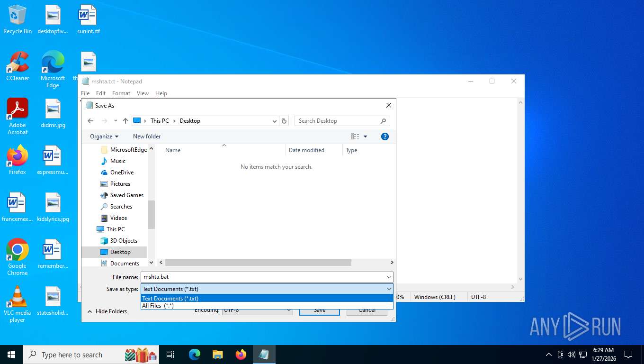Go up one folder level arrow
The image size is (644, 364).
(125, 121)
